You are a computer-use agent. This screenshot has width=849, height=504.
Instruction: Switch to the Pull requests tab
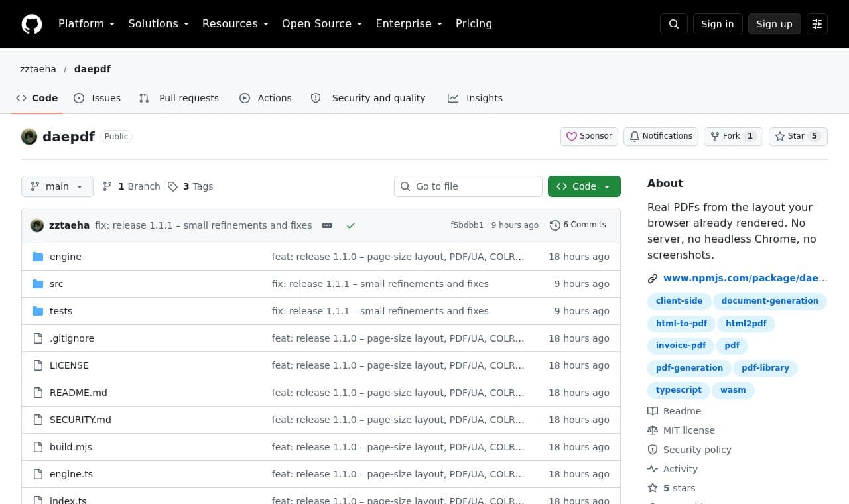tap(178, 98)
